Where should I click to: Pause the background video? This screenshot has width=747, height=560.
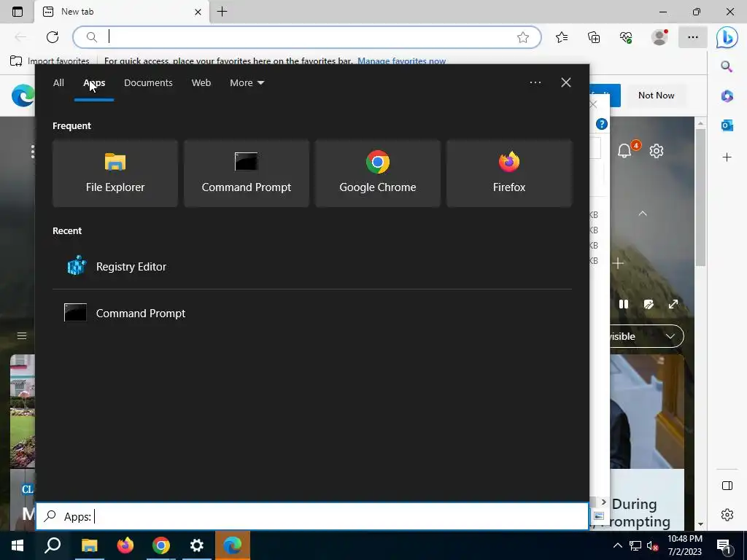(624, 304)
